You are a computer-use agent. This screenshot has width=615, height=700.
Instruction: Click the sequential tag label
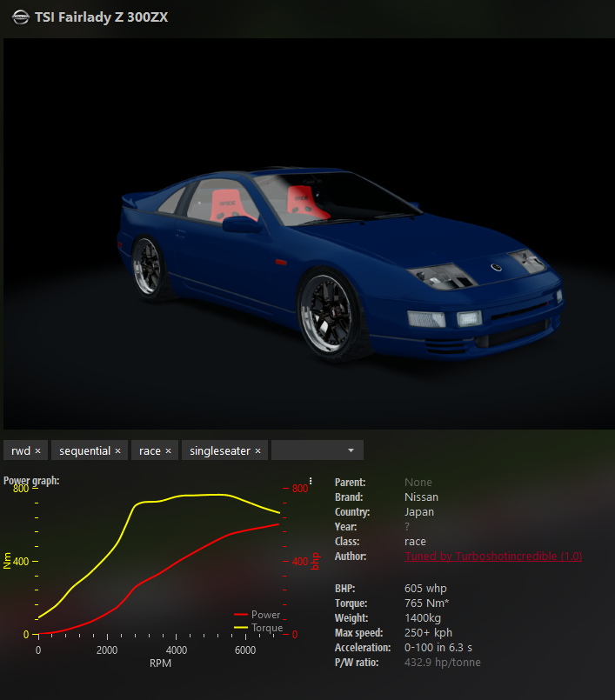pyautogui.click(x=85, y=451)
